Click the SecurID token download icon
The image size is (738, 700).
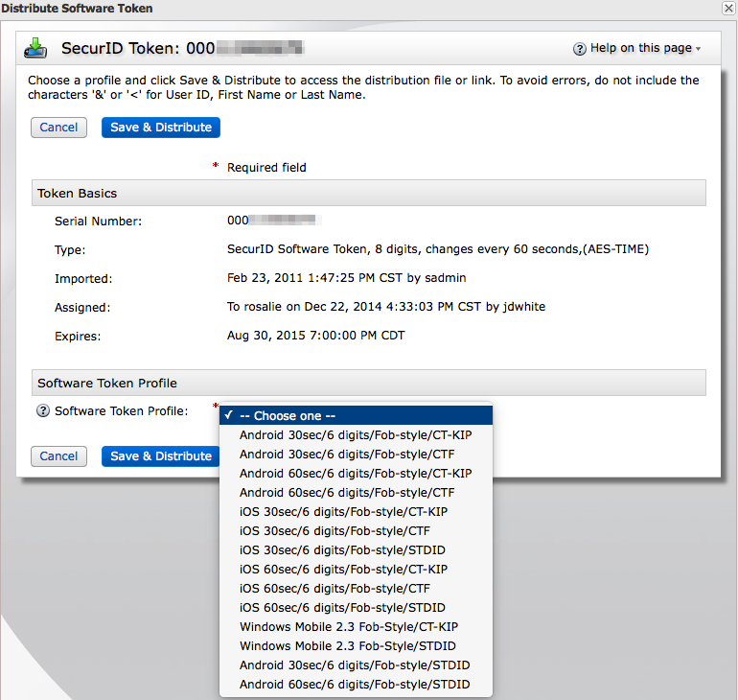pyautogui.click(x=35, y=48)
